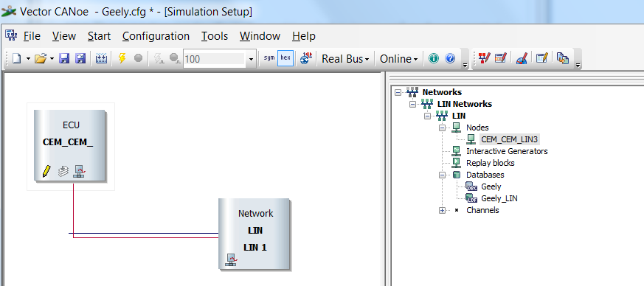Save the configuration with the first floppy icon
This screenshot has width=644, height=286.
click(64, 59)
